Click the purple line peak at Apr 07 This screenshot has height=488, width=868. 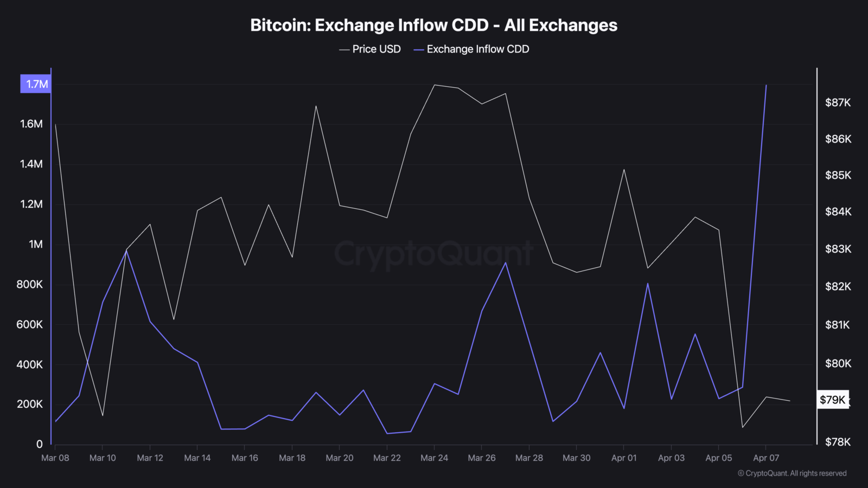(x=766, y=85)
